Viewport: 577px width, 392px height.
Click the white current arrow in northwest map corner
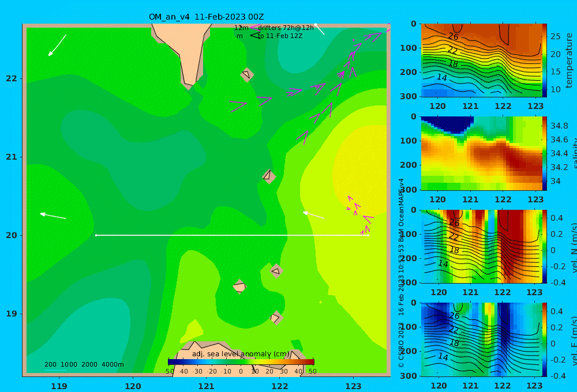(x=57, y=45)
